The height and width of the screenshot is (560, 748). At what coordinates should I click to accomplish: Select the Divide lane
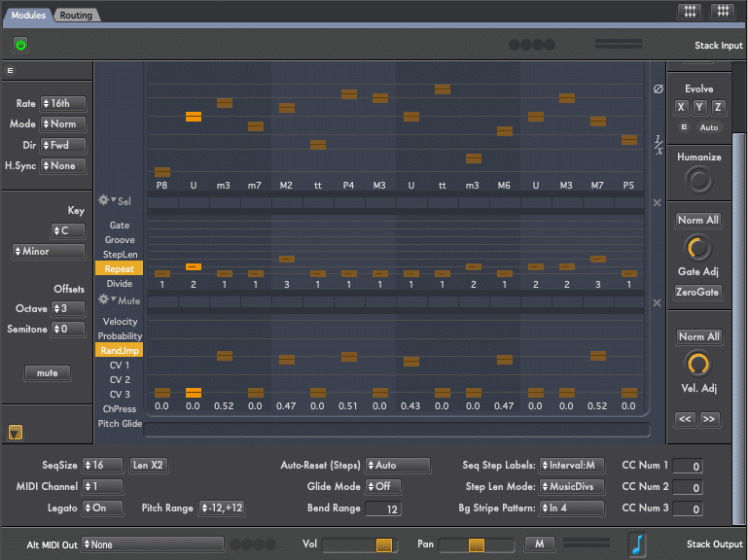click(x=120, y=283)
